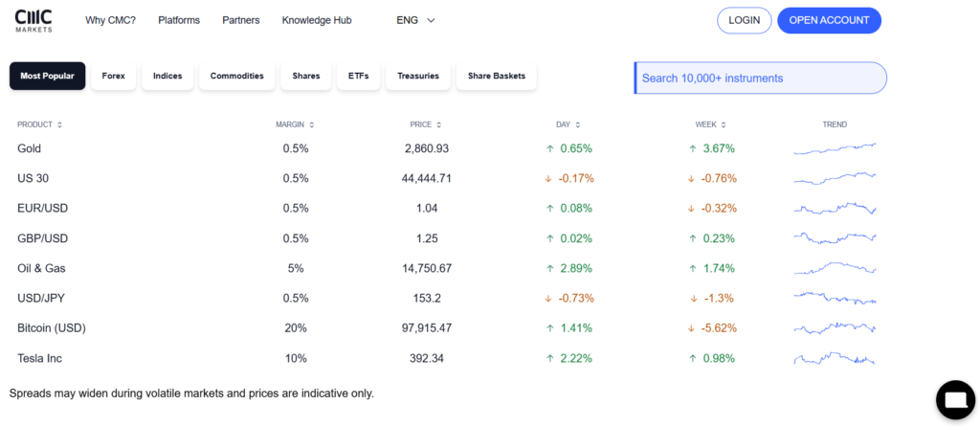
Task: Click Tesla Inc trend sparkline
Action: pos(835,358)
